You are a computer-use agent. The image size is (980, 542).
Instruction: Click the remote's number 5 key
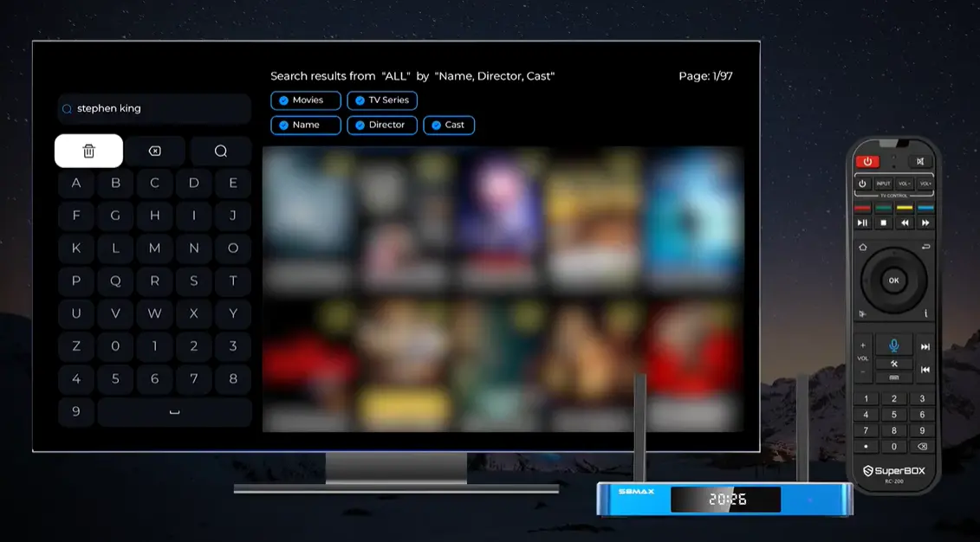point(893,415)
